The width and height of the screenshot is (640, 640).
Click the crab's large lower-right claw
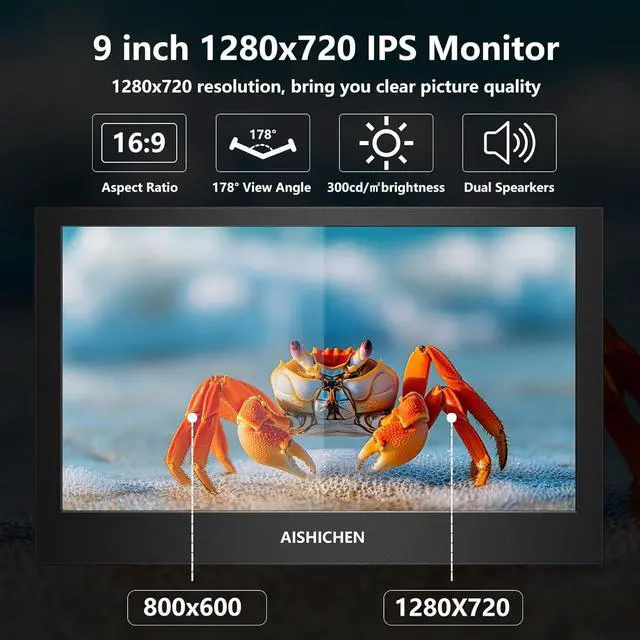pos(388,440)
